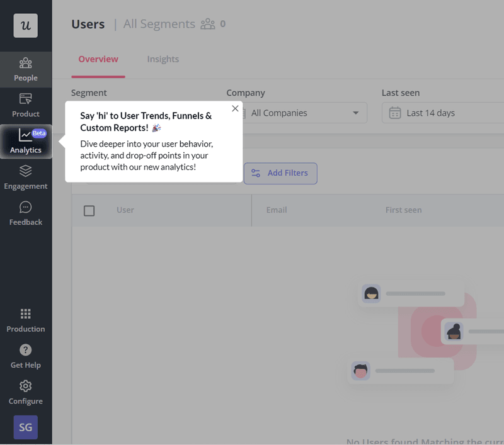Open the Last 14 days date filter
This screenshot has height=445, width=504.
(441, 113)
